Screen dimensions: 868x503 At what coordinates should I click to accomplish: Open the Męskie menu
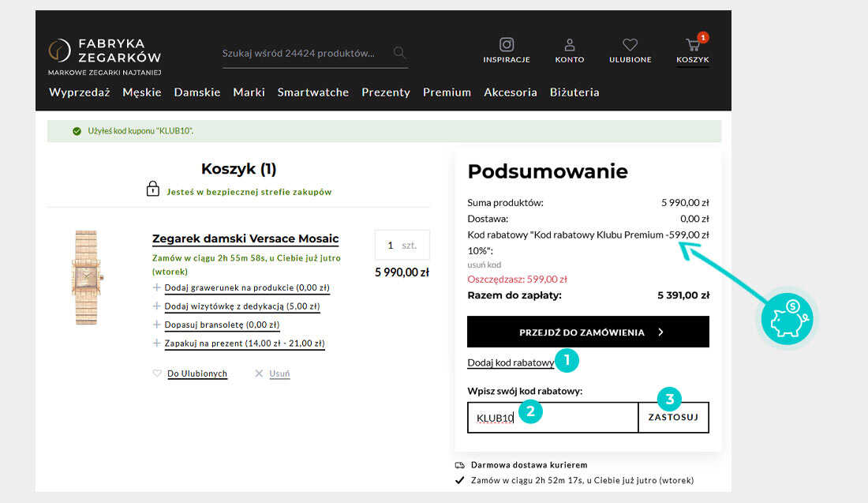click(142, 92)
